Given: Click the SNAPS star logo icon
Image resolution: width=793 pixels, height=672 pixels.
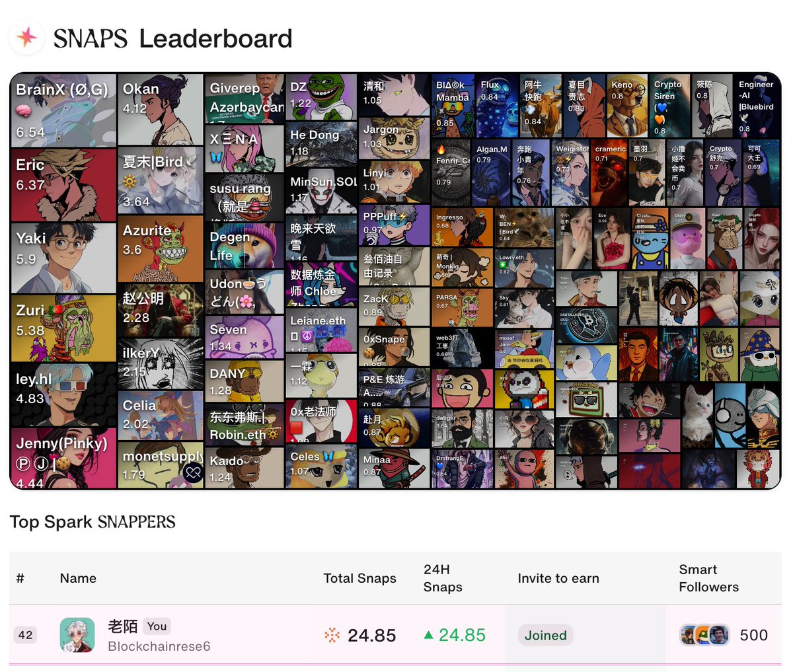Looking at the screenshot, I should (x=26, y=37).
